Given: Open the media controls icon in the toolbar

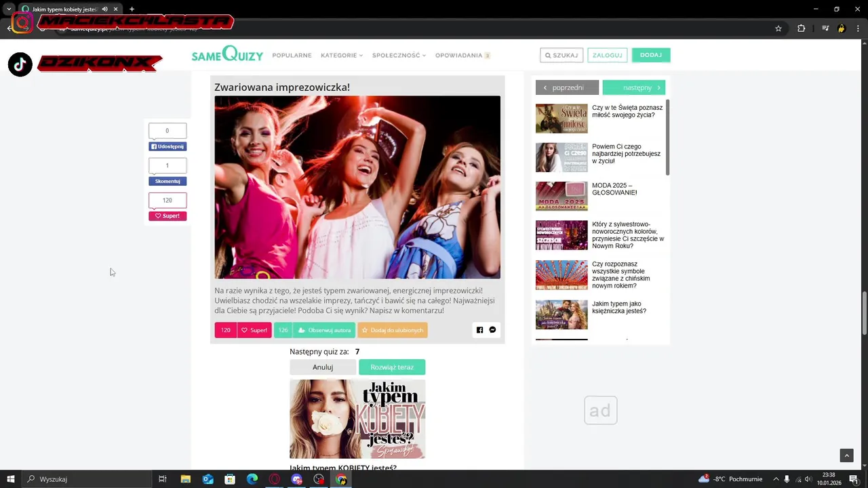Looking at the screenshot, I should 825,28.
